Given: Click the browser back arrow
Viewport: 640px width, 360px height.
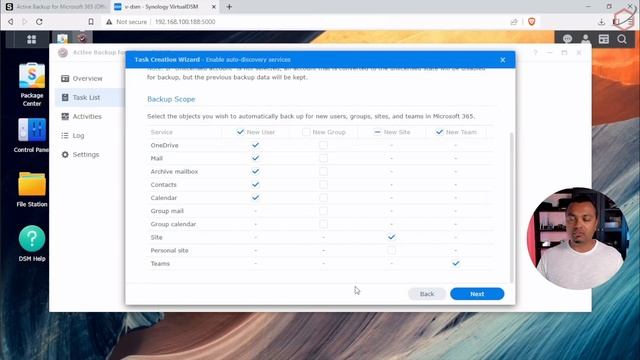Looking at the screenshot, I should 11,22.
